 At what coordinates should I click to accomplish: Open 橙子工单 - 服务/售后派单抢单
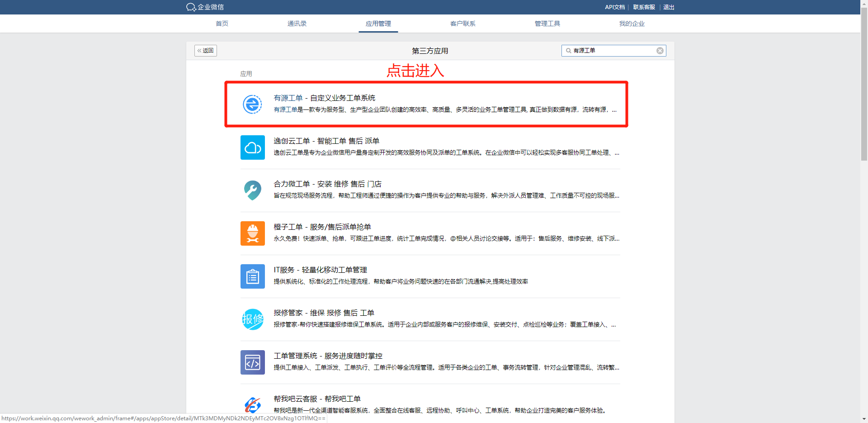pos(322,227)
